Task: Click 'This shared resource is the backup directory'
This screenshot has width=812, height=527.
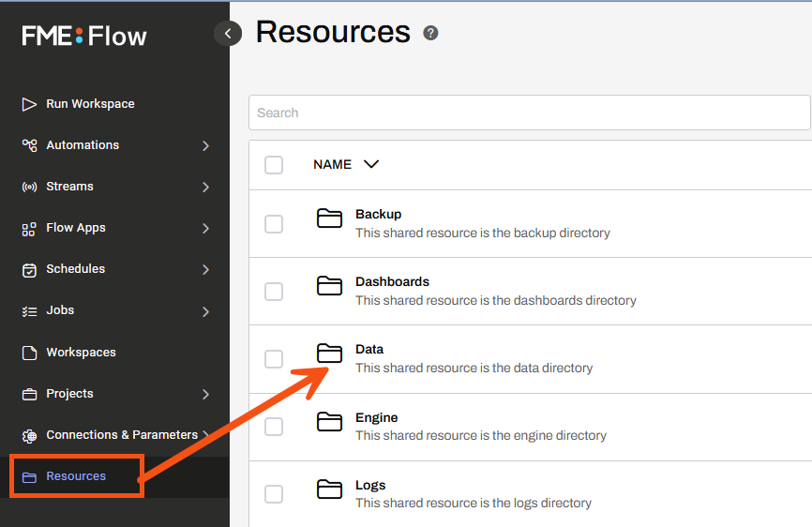Action: tap(483, 233)
